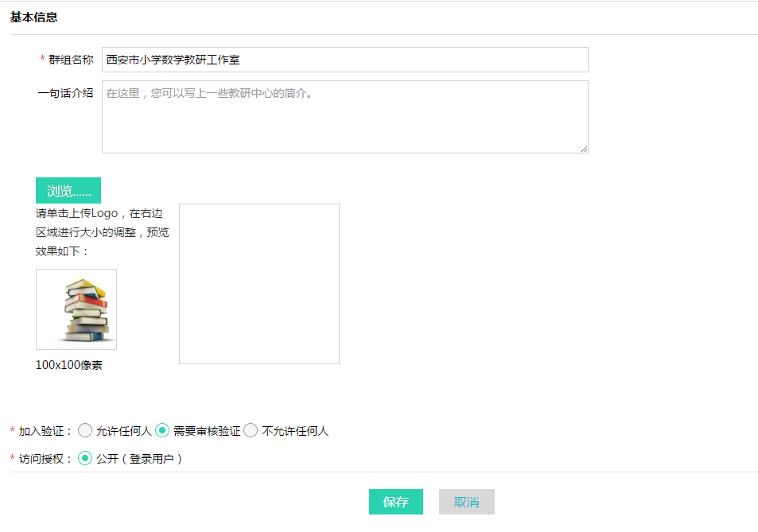
Task: Click the empty logo crop adjustment area
Action: [x=259, y=284]
